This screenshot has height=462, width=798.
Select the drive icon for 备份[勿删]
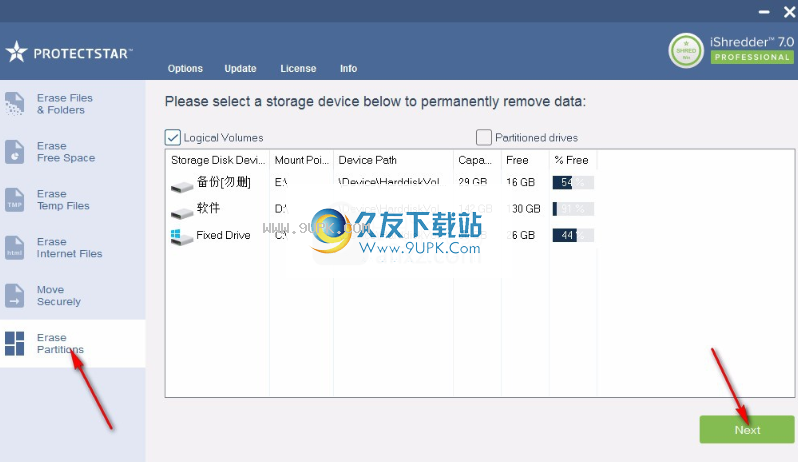[182, 187]
